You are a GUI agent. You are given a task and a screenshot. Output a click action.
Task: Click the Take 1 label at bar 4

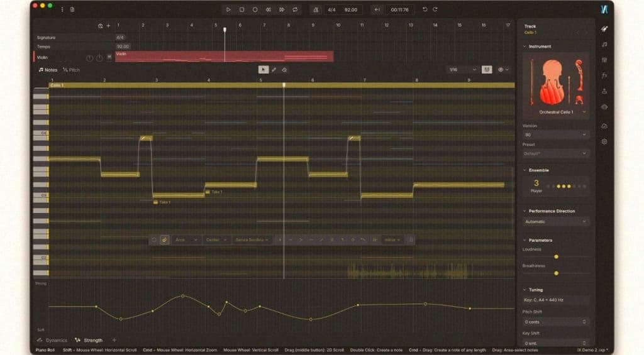coord(214,192)
